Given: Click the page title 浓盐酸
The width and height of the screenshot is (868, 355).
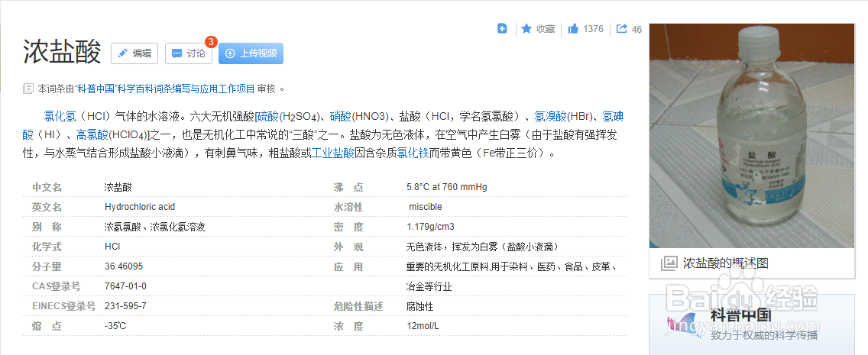Looking at the screenshot, I should [62, 52].
